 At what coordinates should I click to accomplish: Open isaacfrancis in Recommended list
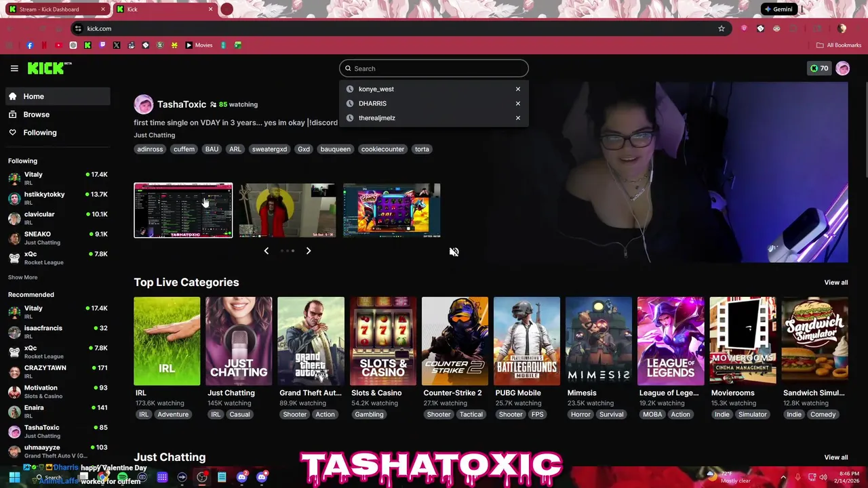[x=58, y=332]
